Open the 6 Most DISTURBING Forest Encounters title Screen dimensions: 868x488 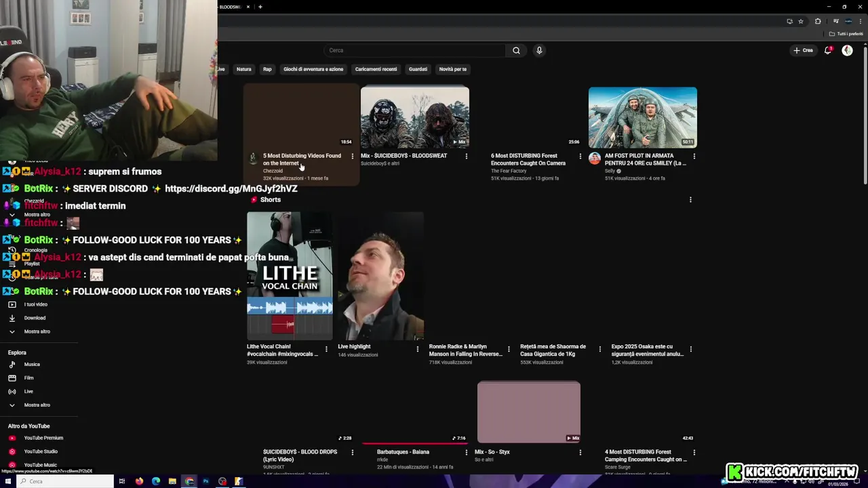tap(528, 159)
